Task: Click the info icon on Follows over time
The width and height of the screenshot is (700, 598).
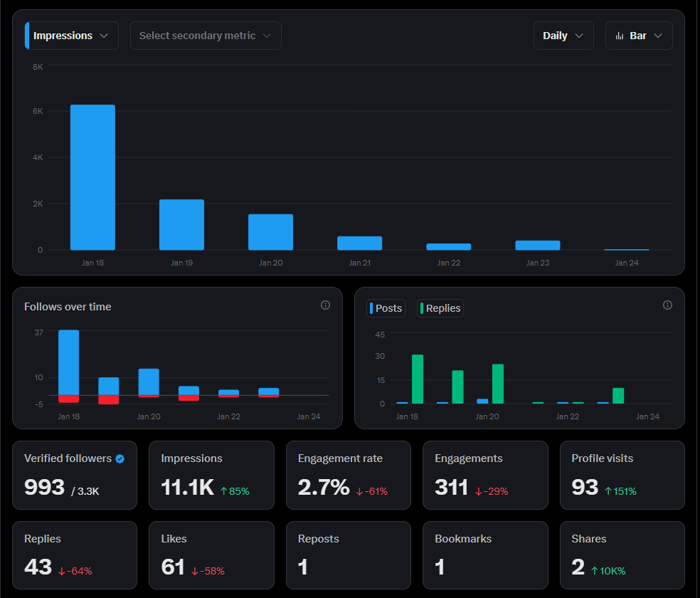Action: 325,305
